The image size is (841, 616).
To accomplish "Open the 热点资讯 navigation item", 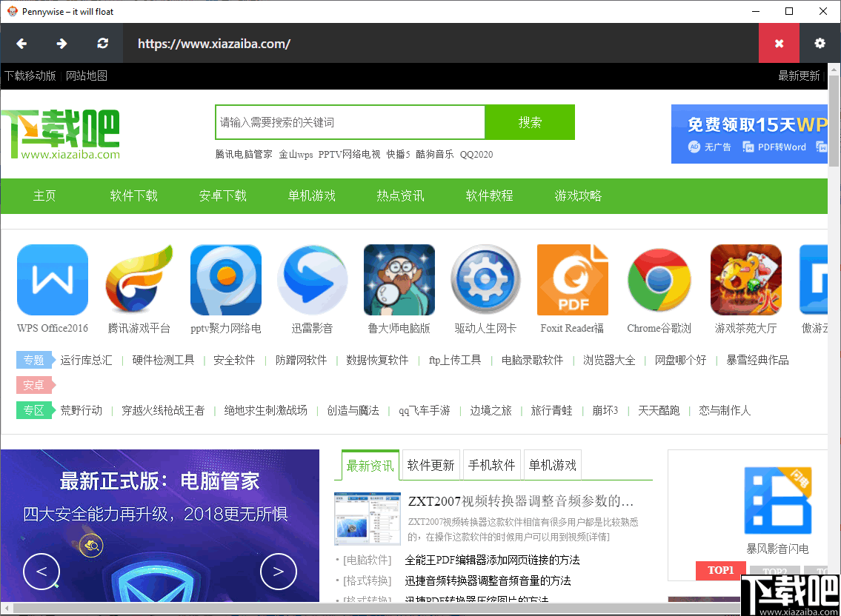I will (400, 195).
